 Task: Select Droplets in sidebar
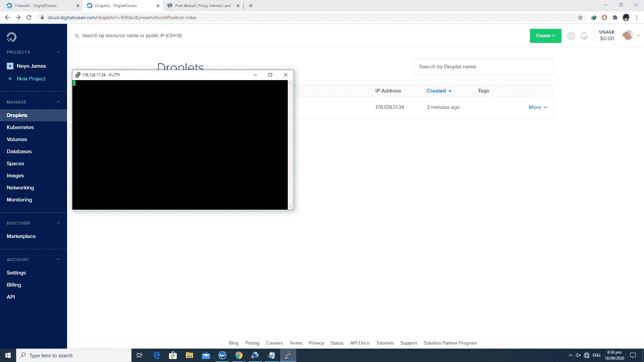point(34,115)
